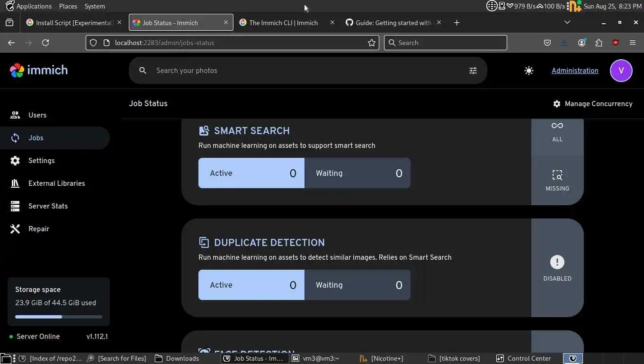Select Jobs in sidebar
Image resolution: width=644 pixels, height=364 pixels.
55,138
